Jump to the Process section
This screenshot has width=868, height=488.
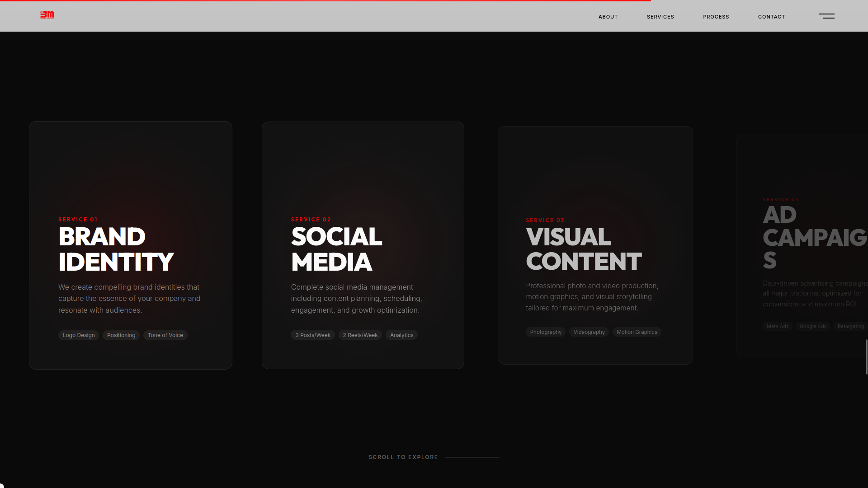(x=716, y=17)
